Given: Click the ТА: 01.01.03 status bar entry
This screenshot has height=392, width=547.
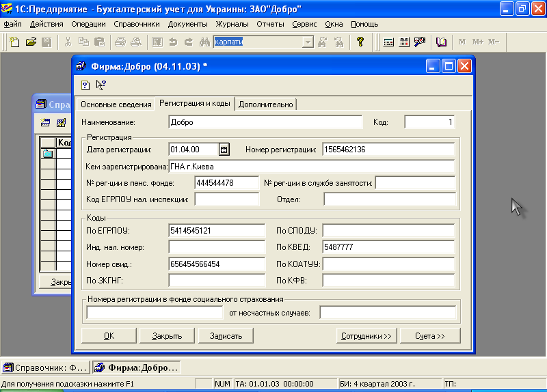Looking at the screenshot, I should pyautogui.click(x=285, y=384).
